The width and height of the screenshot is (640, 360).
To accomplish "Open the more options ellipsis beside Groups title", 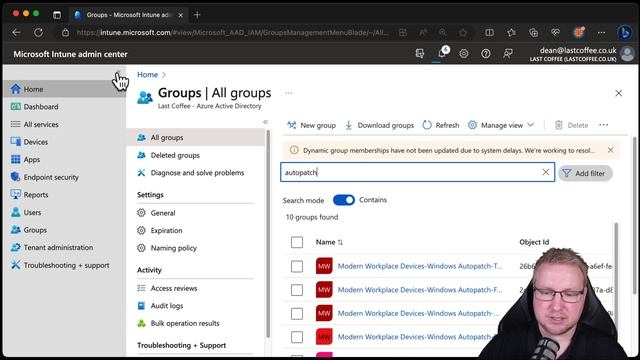I will [289, 93].
